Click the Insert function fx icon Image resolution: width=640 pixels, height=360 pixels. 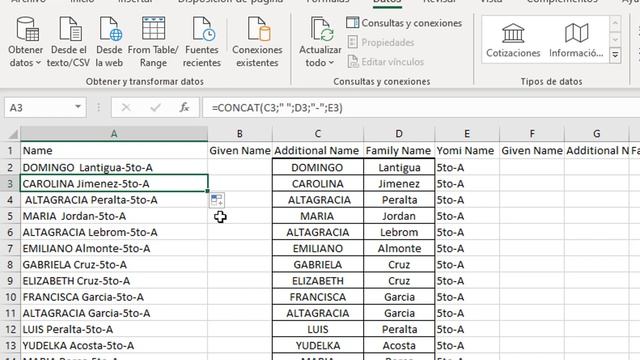(184, 108)
